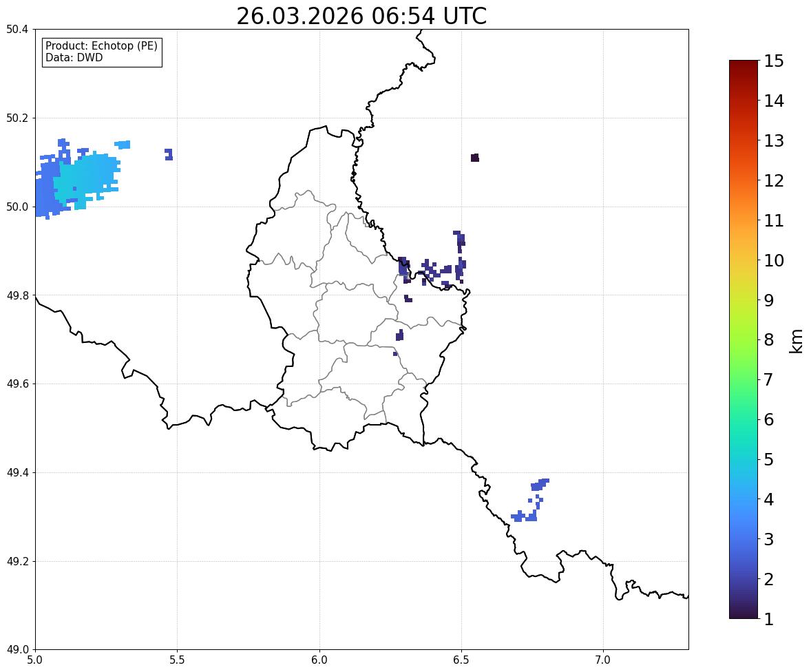Click colorbar tick label 15

click(774, 61)
